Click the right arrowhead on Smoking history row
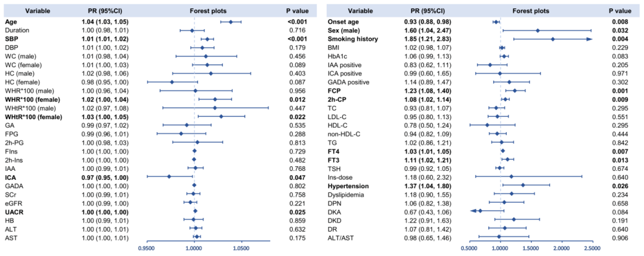 pyautogui.click(x=589, y=39)
